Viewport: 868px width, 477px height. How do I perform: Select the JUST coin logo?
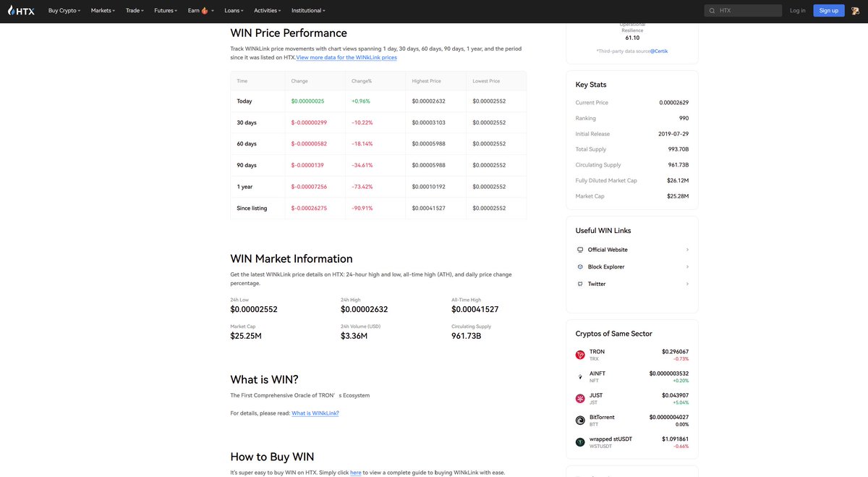coord(580,399)
